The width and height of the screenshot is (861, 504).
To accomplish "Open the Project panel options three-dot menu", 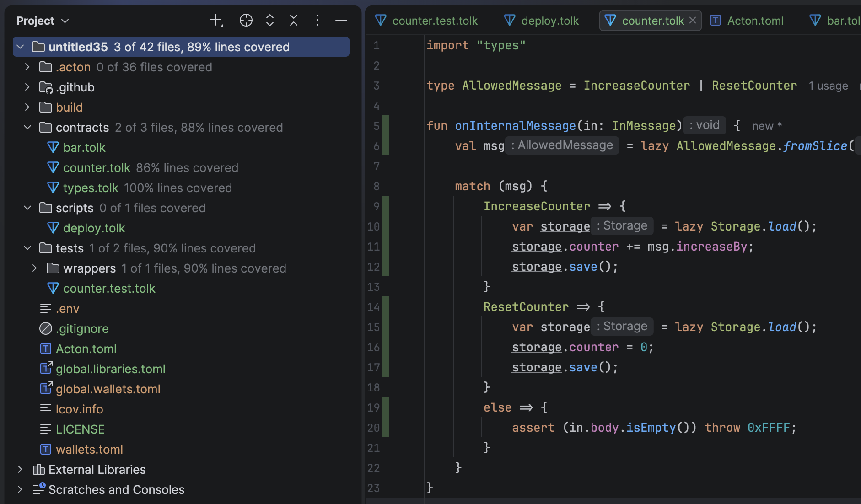I will click(x=317, y=21).
